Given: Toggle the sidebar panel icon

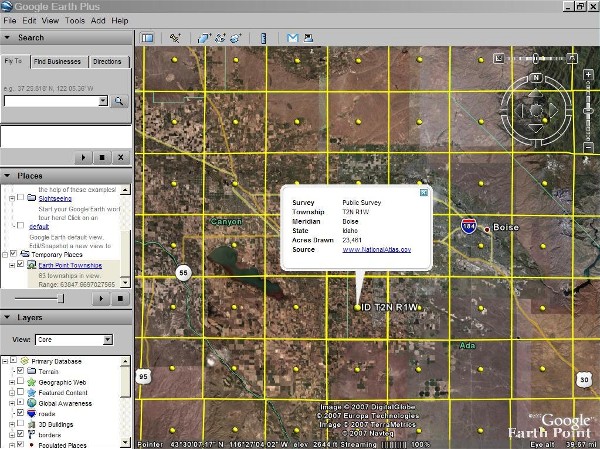Looking at the screenshot, I should [147, 38].
